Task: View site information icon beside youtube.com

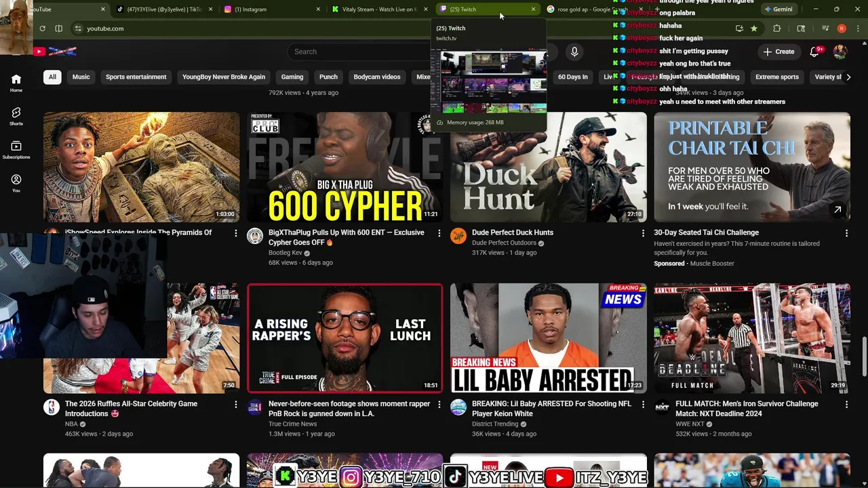Action: (x=78, y=28)
